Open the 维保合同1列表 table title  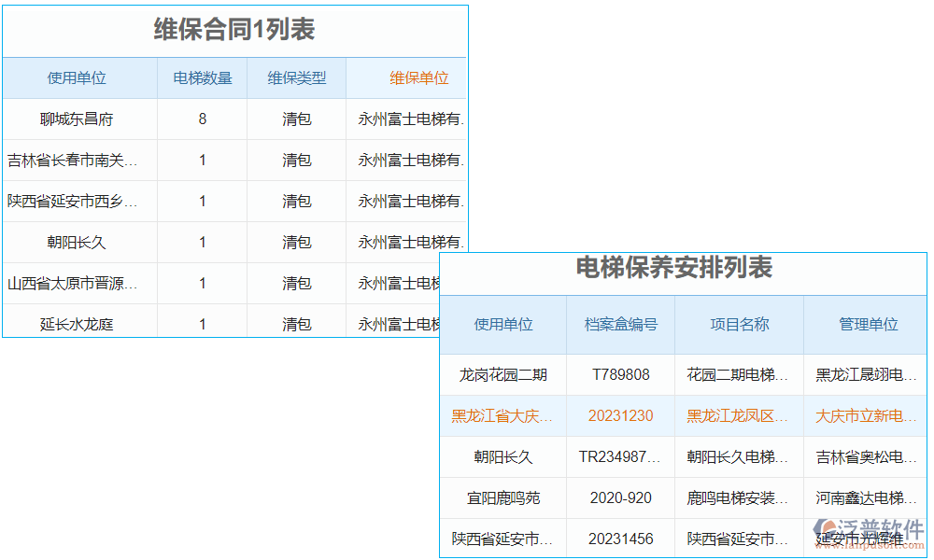click(x=233, y=29)
